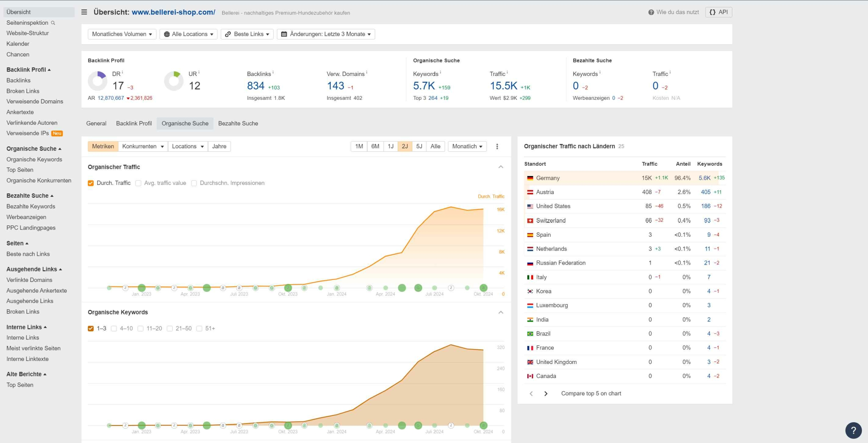Set chart range to 1M
The height and width of the screenshot is (443, 868).
point(359,147)
